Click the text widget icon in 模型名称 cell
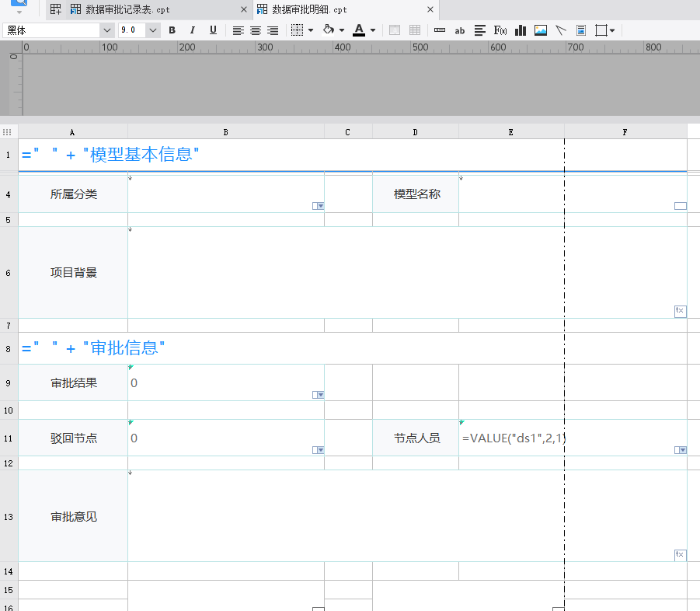Image resolution: width=700 pixels, height=611 pixels. [681, 206]
